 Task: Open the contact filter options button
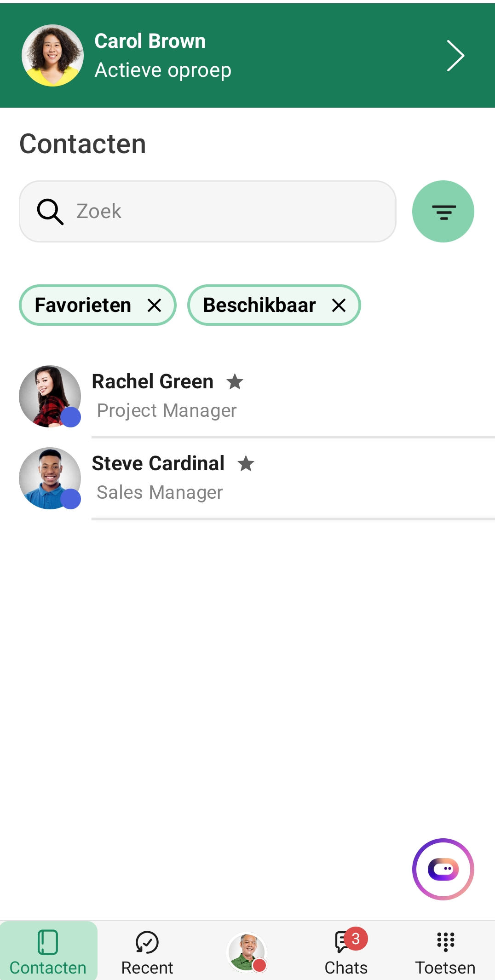click(443, 212)
